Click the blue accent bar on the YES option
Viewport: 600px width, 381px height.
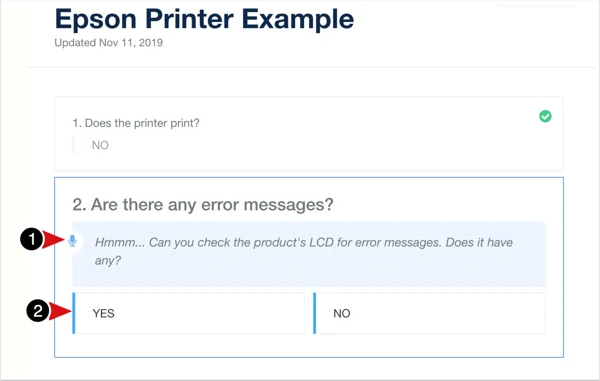74,313
